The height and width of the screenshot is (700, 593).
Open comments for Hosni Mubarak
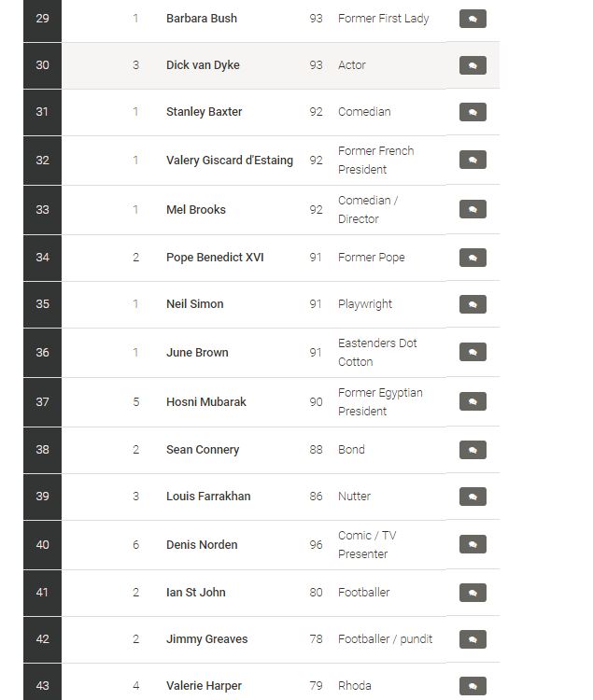(x=473, y=402)
